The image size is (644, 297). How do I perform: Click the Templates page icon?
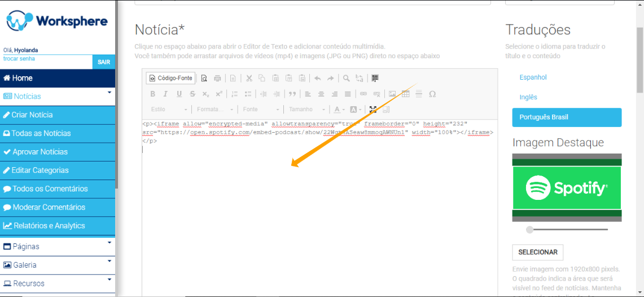coord(233,78)
